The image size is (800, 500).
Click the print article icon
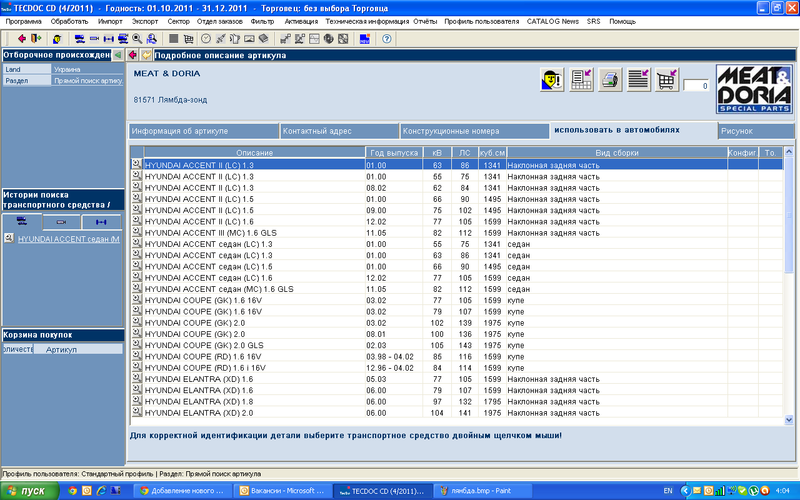click(x=610, y=81)
